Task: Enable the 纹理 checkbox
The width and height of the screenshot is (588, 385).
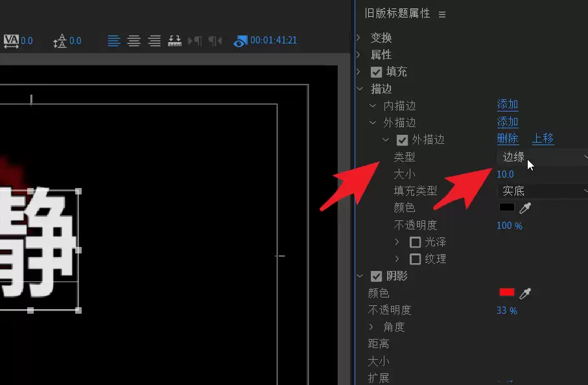Action: pos(415,259)
